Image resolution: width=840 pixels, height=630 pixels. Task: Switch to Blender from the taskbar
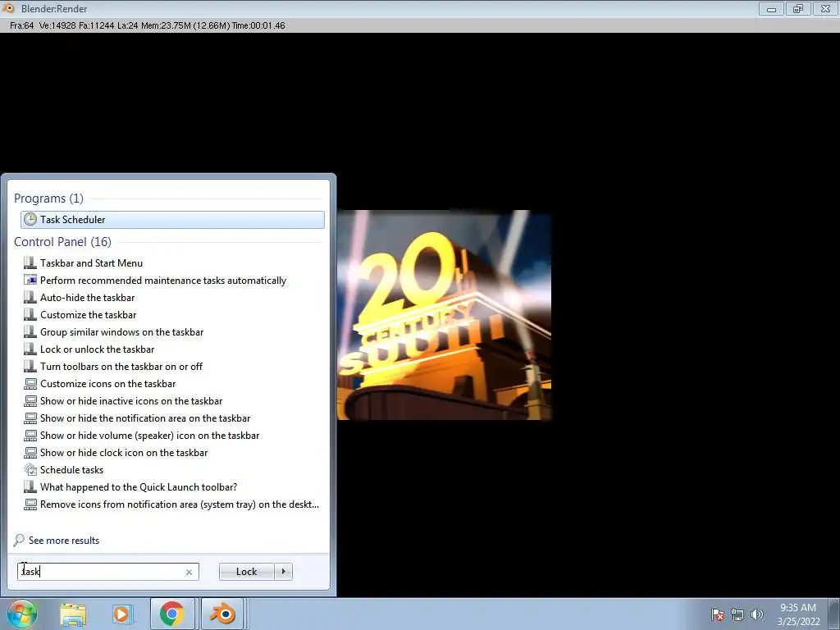[x=223, y=614]
